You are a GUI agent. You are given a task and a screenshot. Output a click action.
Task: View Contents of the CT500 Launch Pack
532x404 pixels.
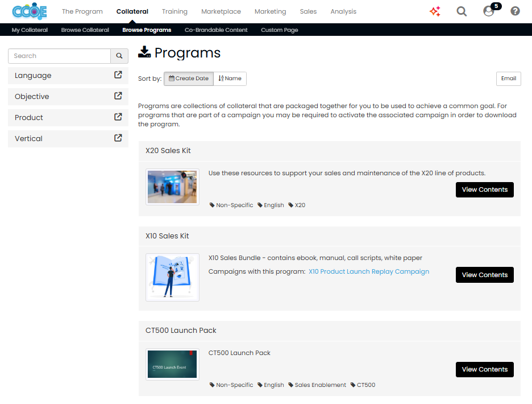click(x=484, y=369)
